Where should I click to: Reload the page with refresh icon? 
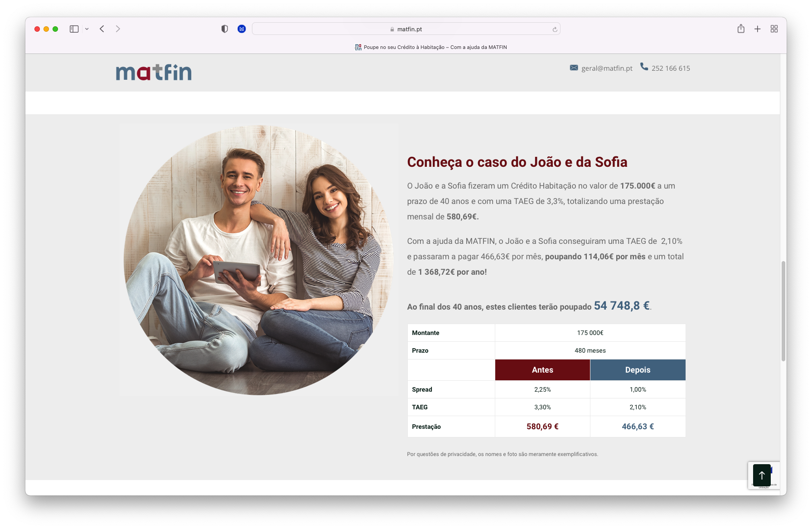pos(555,29)
